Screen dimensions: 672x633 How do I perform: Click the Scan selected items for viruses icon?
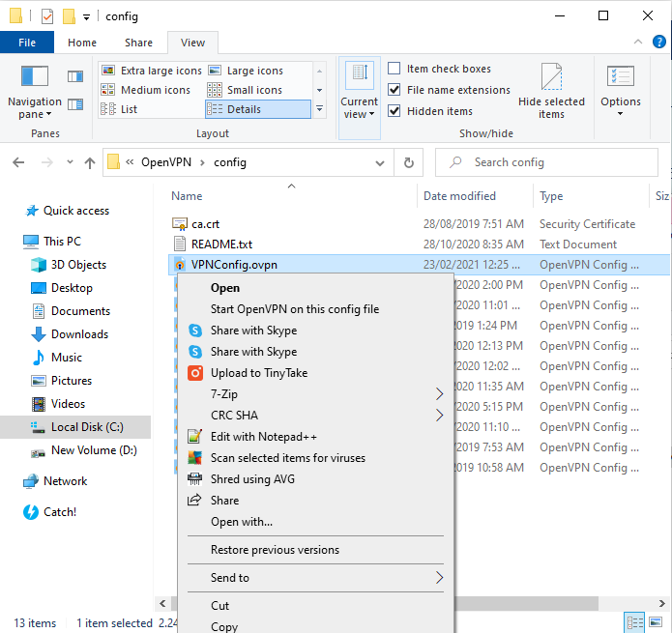click(x=195, y=458)
